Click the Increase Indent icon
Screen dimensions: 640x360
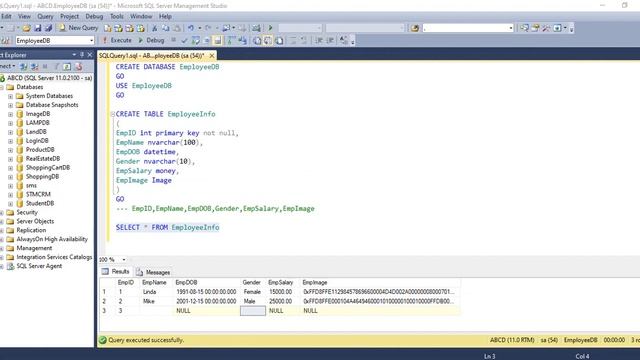(330, 40)
